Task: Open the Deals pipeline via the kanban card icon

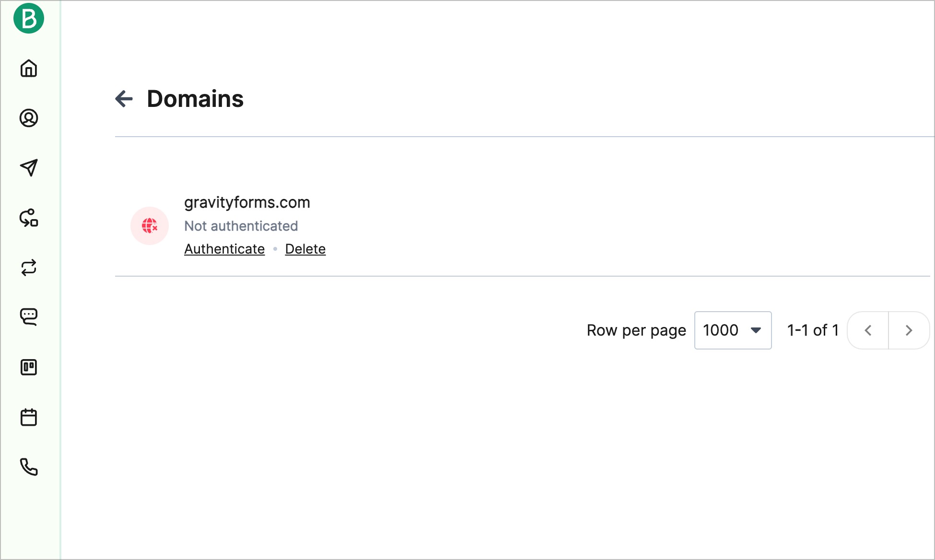Action: [x=29, y=367]
